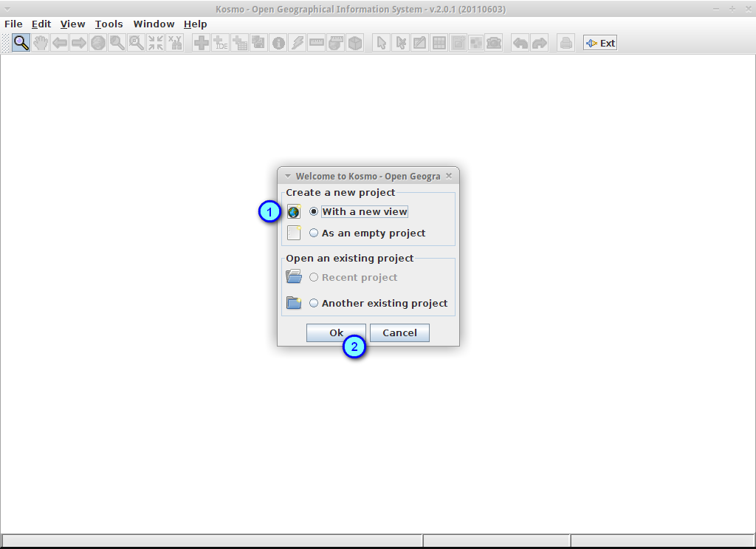Click the printer icon
This screenshot has height=549, width=756.
coord(566,43)
